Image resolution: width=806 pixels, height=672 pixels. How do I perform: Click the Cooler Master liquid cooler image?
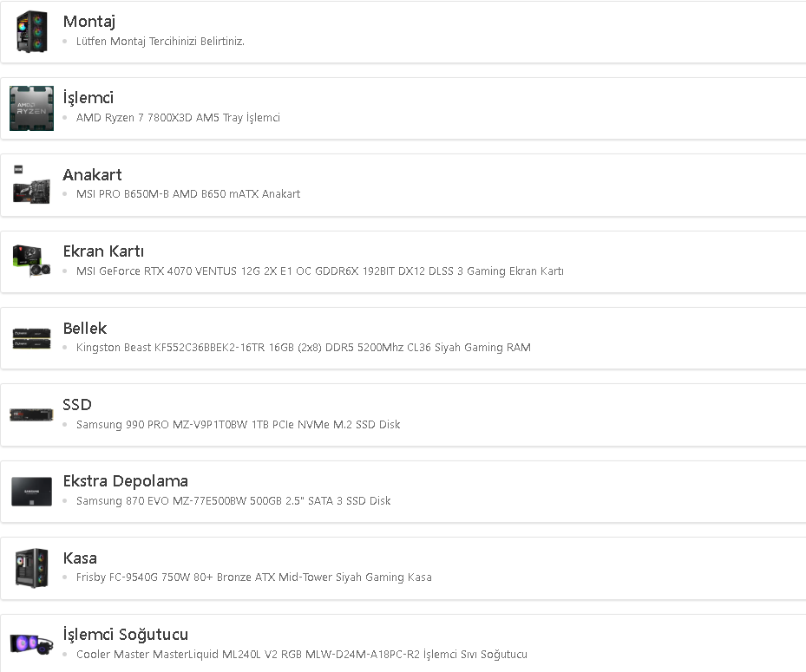31,644
